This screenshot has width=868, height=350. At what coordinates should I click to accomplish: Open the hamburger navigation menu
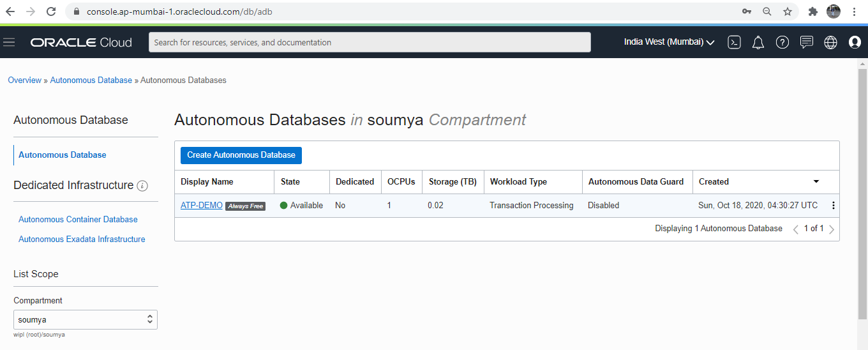pos(9,42)
